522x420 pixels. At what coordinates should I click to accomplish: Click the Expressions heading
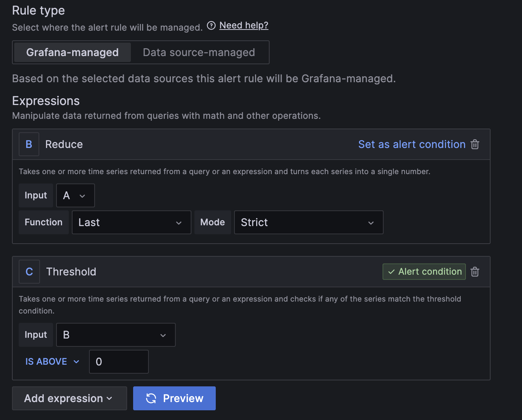(x=46, y=101)
